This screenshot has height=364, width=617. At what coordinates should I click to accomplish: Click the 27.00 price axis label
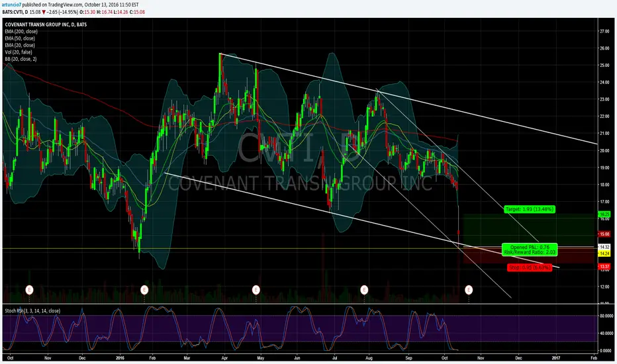[x=604, y=31]
